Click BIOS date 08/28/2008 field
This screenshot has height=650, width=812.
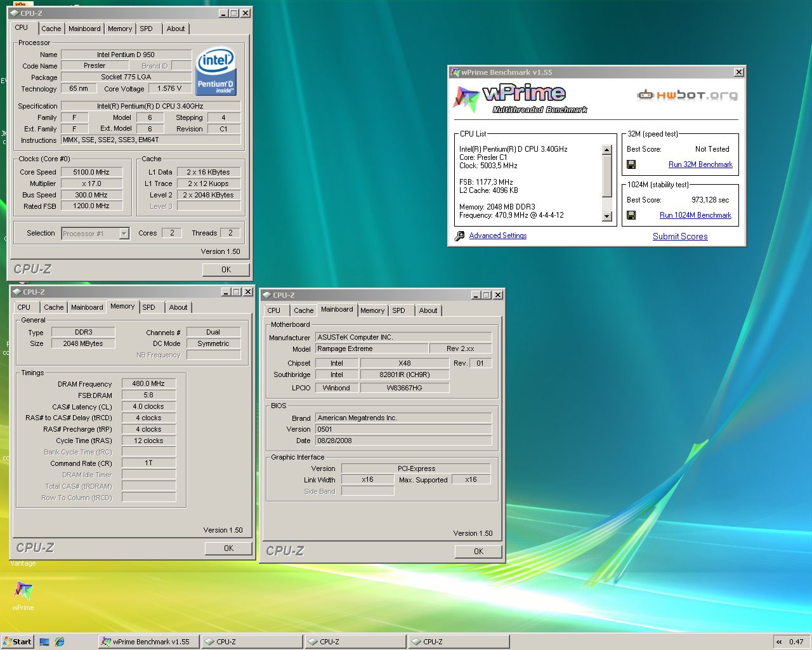(403, 441)
